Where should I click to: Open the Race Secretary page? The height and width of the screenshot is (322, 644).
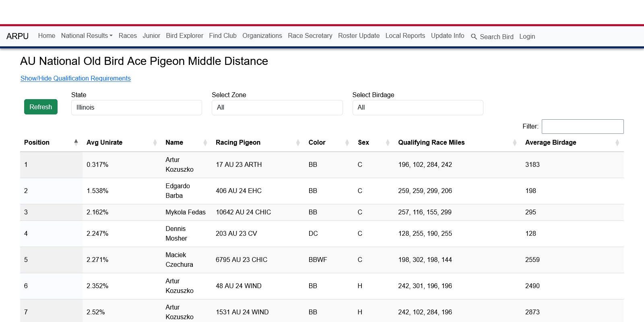point(310,36)
